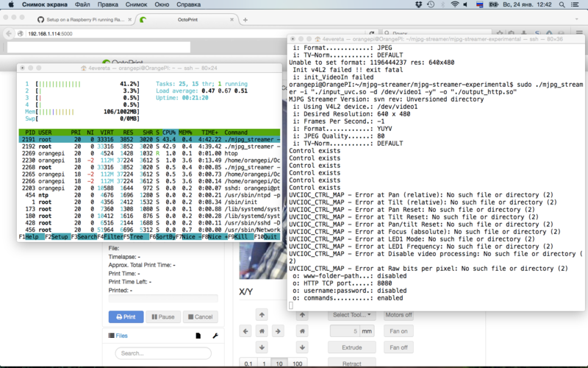This screenshot has height=368, width=588.
Task: Click the blue Print button
Action: tap(126, 316)
